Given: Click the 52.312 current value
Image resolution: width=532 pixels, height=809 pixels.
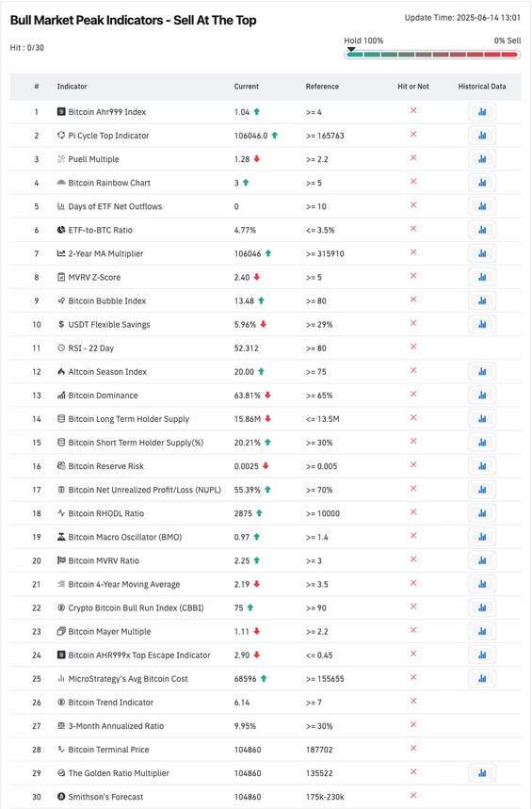Looking at the screenshot, I should tap(246, 348).
